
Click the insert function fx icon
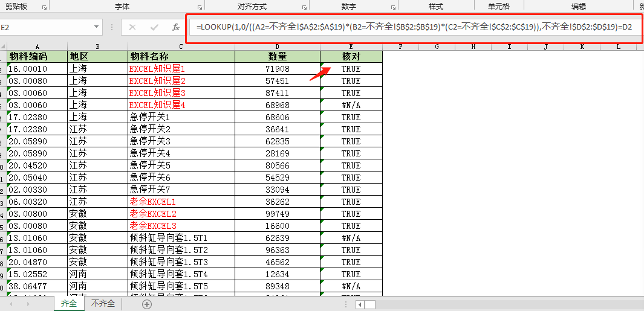(176, 28)
